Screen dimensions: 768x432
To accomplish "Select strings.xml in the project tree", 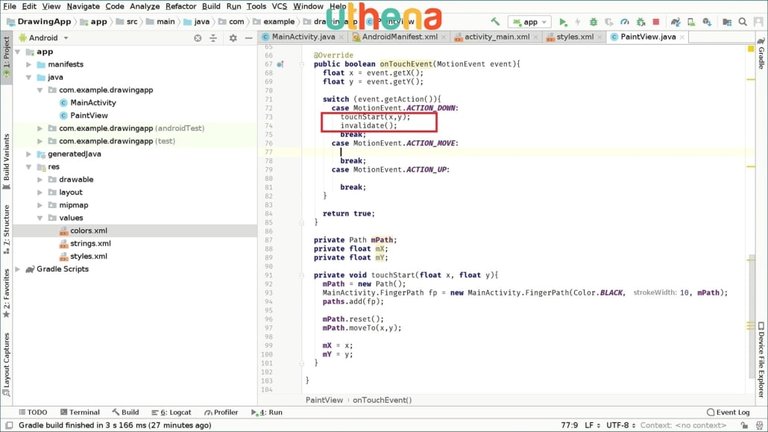I will coord(90,243).
